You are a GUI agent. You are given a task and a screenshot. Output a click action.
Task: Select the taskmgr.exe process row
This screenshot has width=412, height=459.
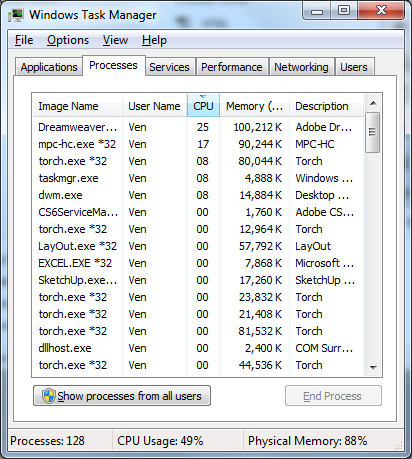click(x=198, y=178)
